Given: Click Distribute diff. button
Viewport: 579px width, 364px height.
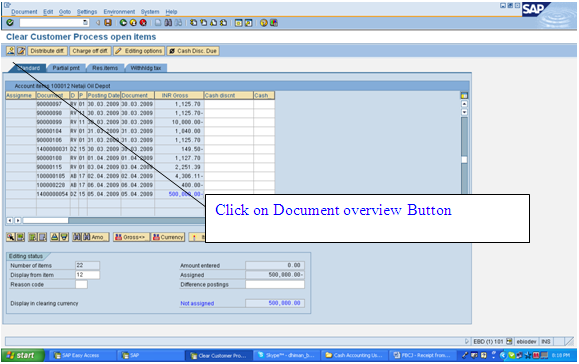Looking at the screenshot, I should click(47, 51).
